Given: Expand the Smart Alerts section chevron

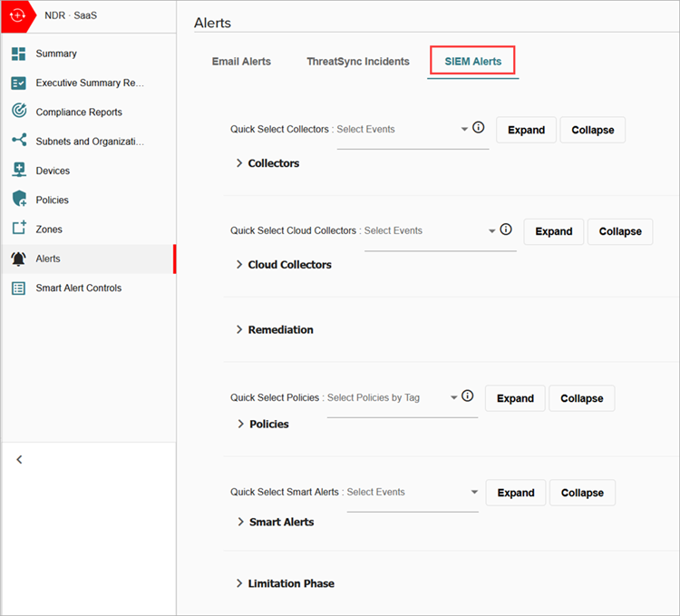Looking at the screenshot, I should [x=240, y=522].
